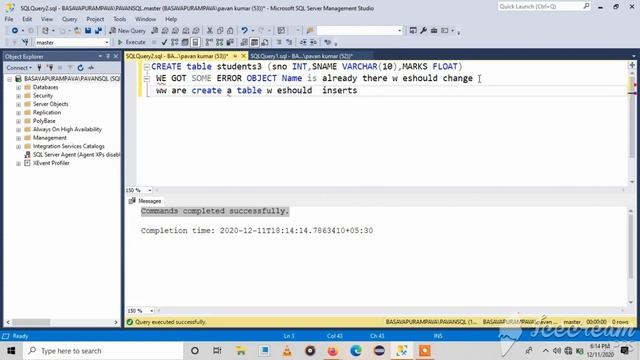
Task: Click the Save All icon
Action: click(98, 31)
